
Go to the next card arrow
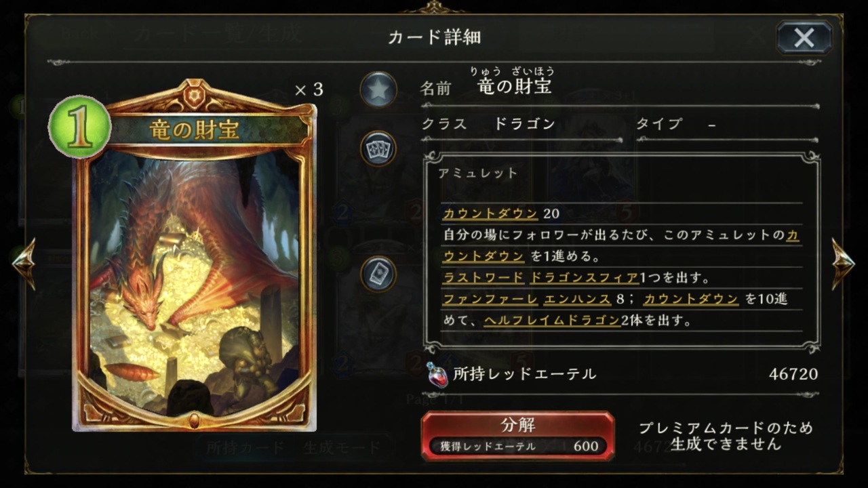(x=844, y=264)
